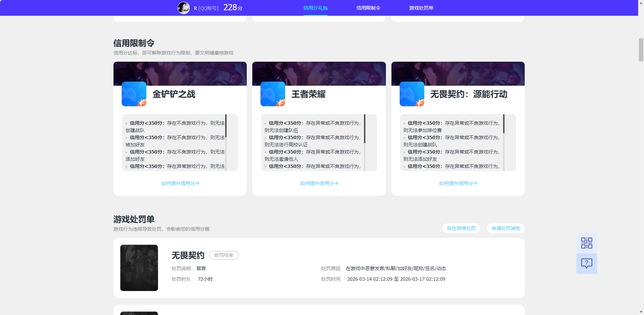Click the 申请处罚减免 button

pos(506,228)
